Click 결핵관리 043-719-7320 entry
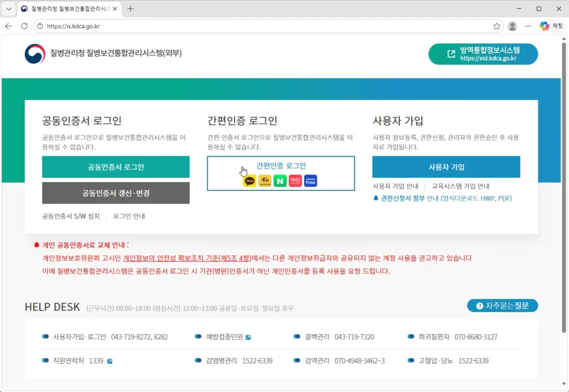This screenshot has width=569, height=392. coord(334,337)
